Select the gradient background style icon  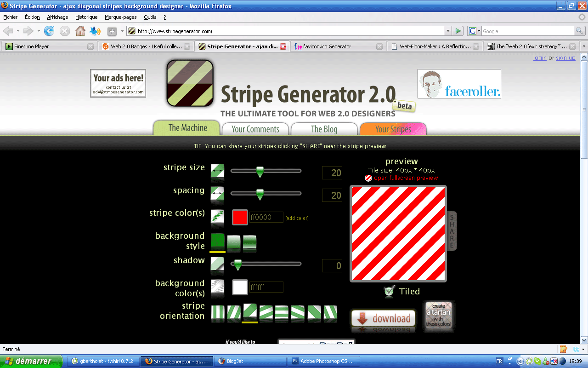[x=234, y=243]
